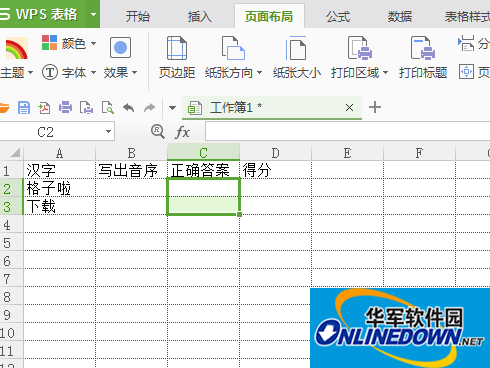Click the open folder icon in quick toolbar
Image resolution: width=490 pixels, height=368 pixels.
pyautogui.click(x=4, y=108)
